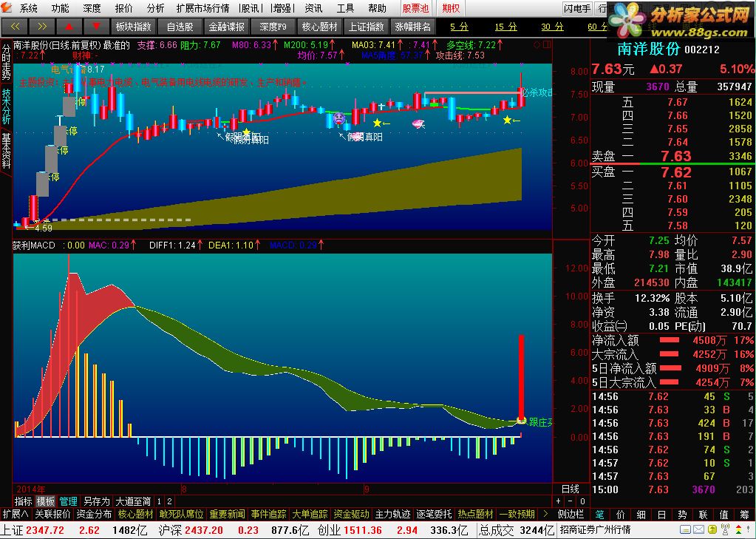
Task: Open the 大单追踪 tab
Action: [310, 515]
